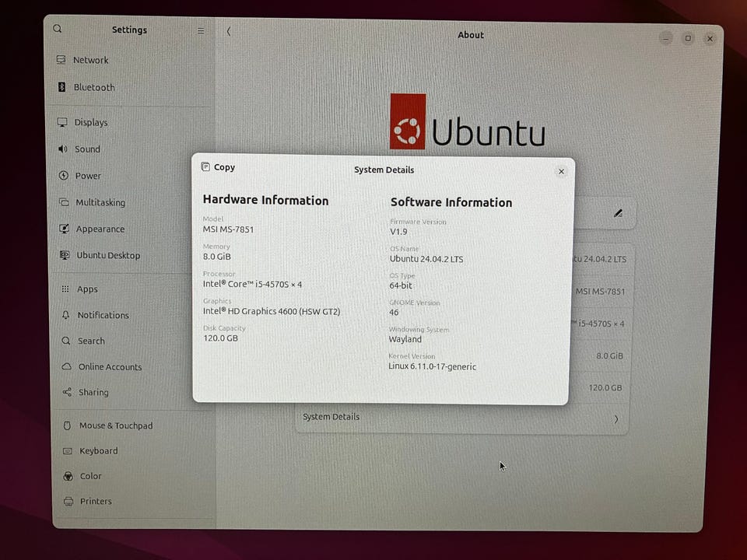The image size is (747, 560).
Task: Go back using the About header arrow
Action: (229, 31)
